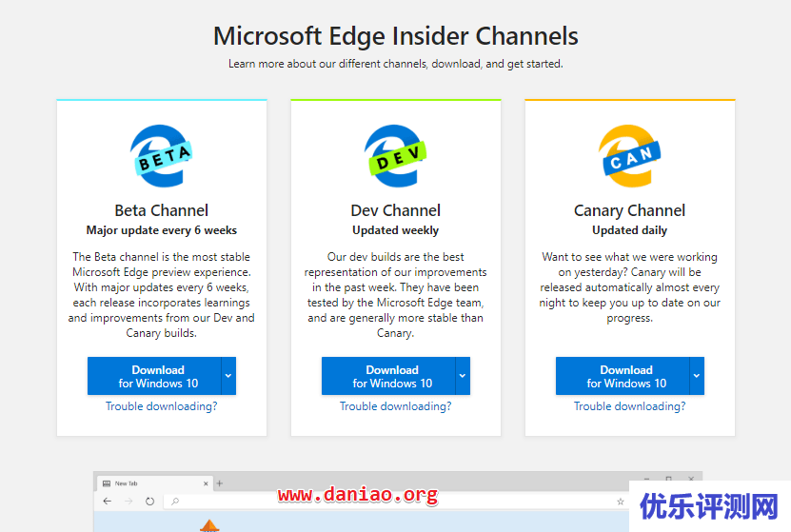Click 'Major update every 6 weeks' text
Screen dimensions: 791x532
162,230
